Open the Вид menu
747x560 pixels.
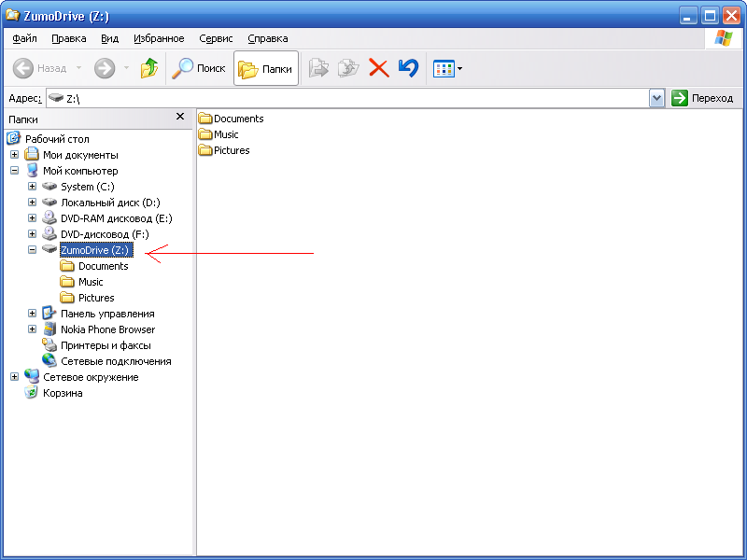[109, 38]
